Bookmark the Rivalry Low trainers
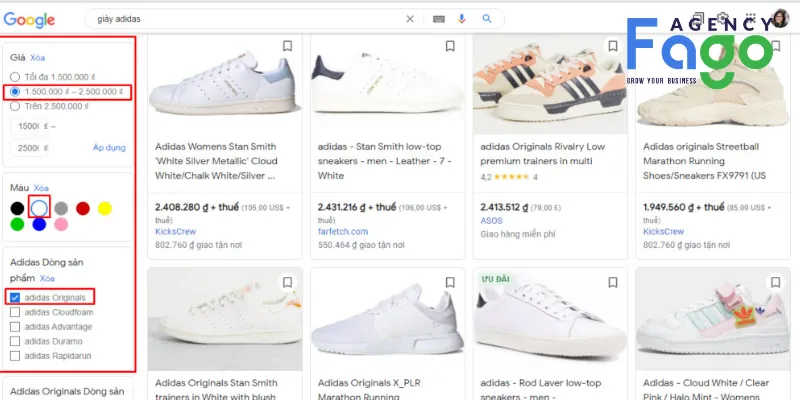The image size is (800, 400). tap(613, 46)
